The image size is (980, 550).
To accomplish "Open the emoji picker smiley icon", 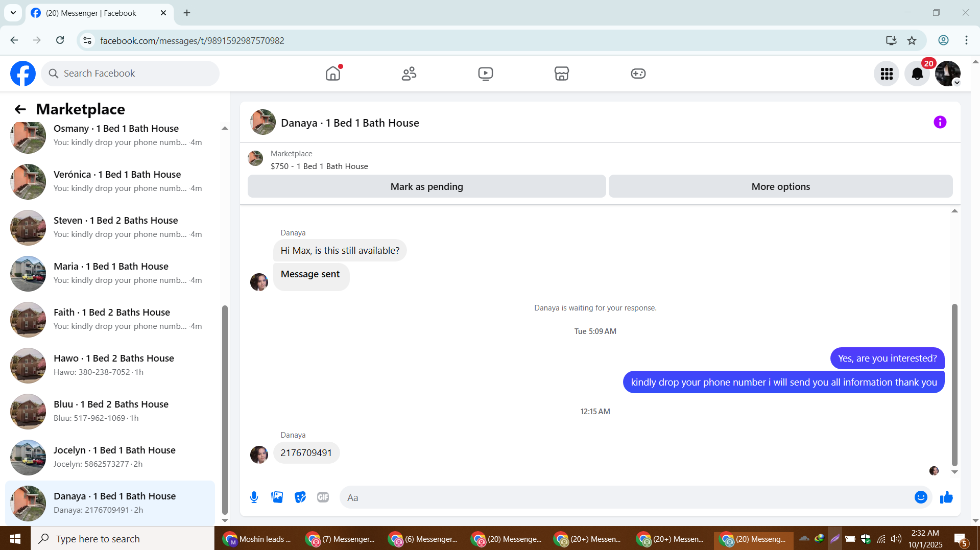I will coord(921,497).
